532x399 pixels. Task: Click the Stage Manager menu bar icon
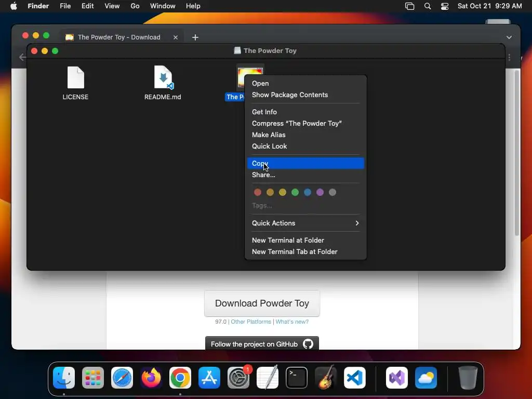[409, 6]
